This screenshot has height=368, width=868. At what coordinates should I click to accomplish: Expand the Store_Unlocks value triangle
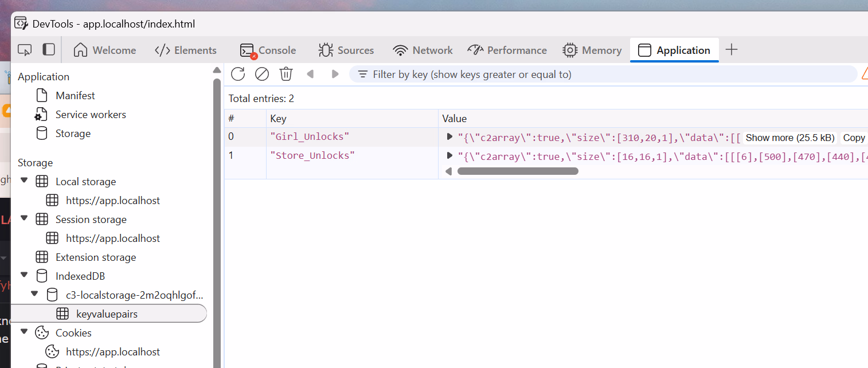tap(450, 155)
